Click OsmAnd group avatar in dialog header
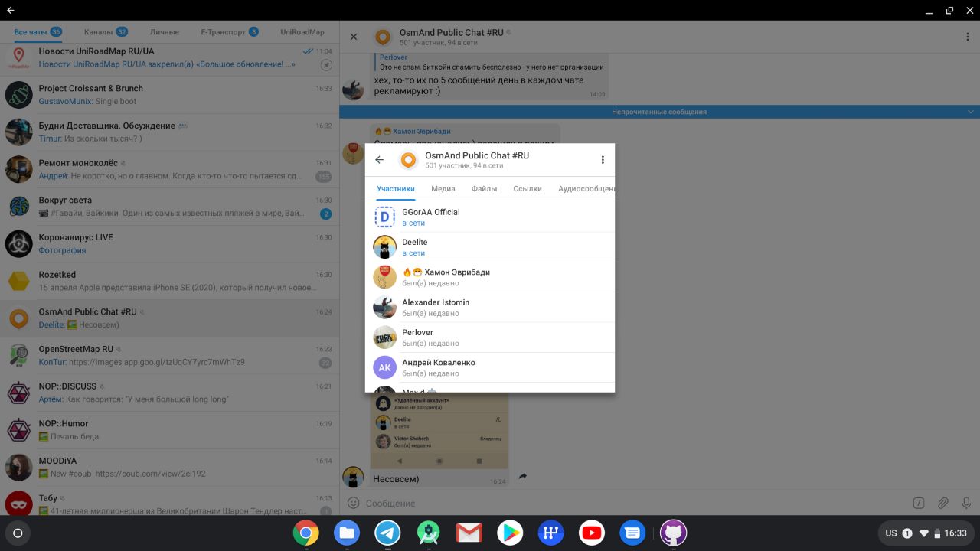Viewport: 980px width, 551px height. coord(409,160)
